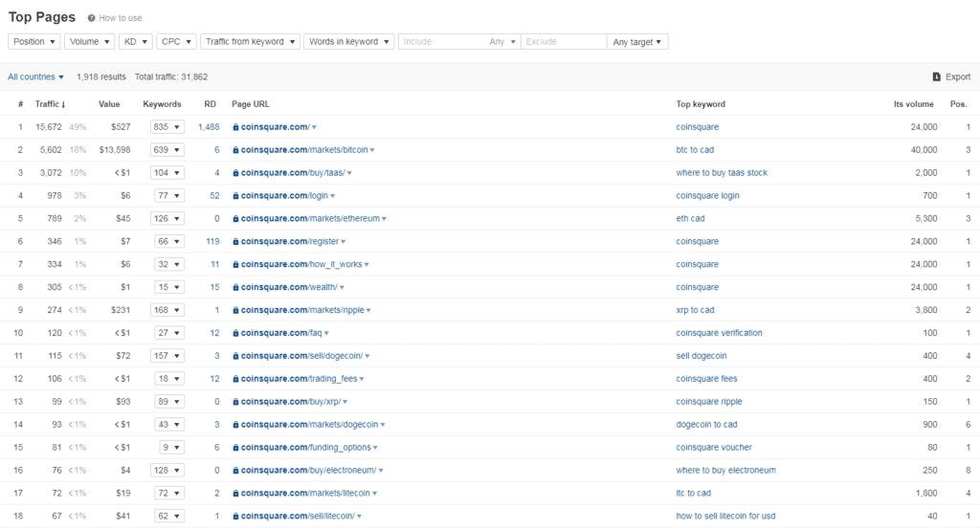Open the coinsquare.com/ page URL

tap(275, 127)
